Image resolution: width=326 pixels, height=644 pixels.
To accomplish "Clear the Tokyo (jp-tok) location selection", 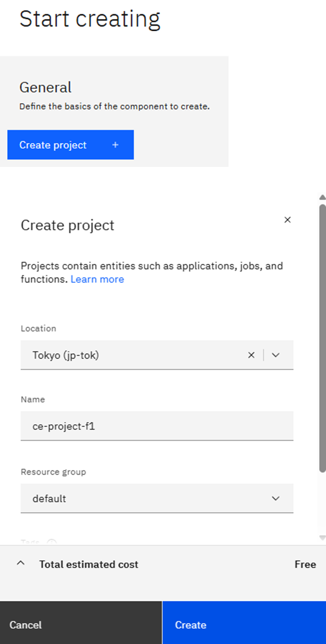I will click(251, 355).
